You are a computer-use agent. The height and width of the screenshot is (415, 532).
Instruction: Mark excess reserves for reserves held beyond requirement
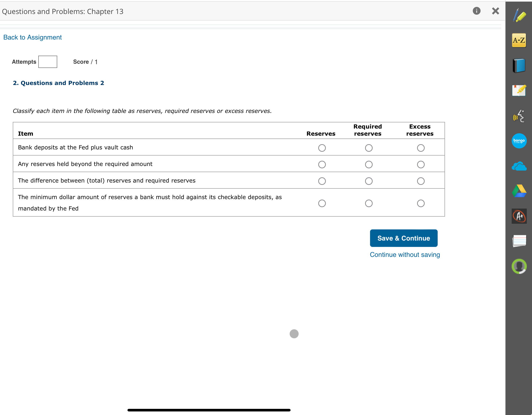(x=421, y=164)
